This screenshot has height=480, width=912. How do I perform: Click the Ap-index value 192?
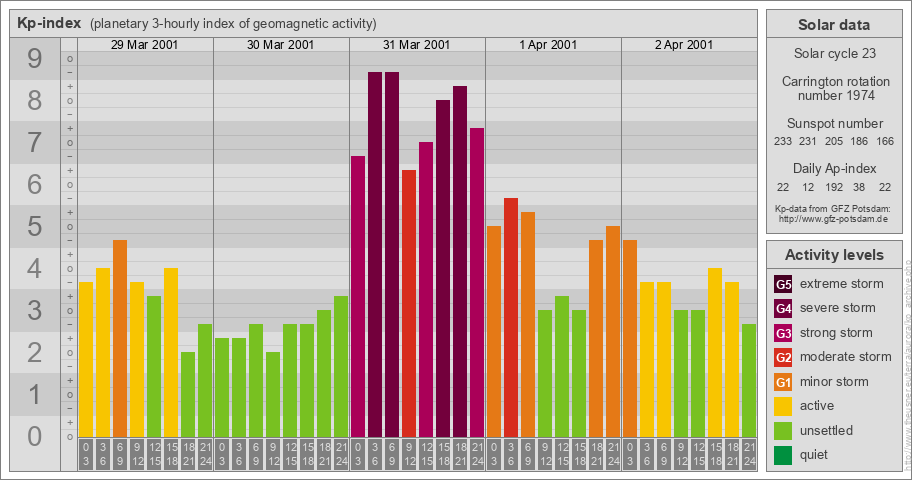point(834,187)
